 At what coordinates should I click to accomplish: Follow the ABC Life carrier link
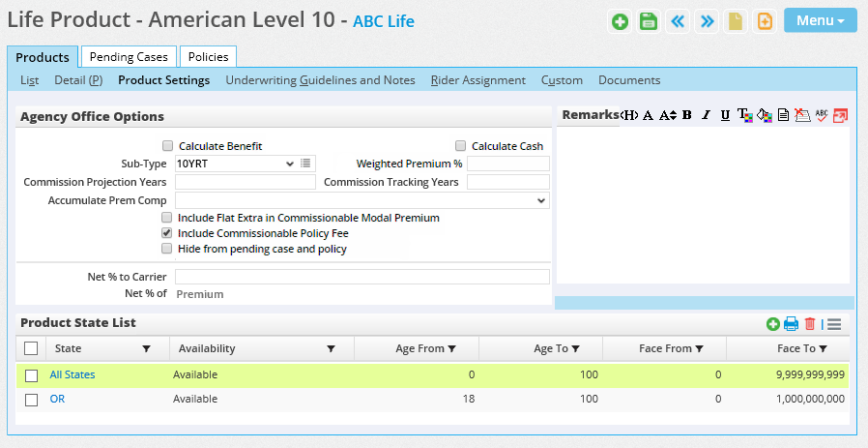pos(384,21)
